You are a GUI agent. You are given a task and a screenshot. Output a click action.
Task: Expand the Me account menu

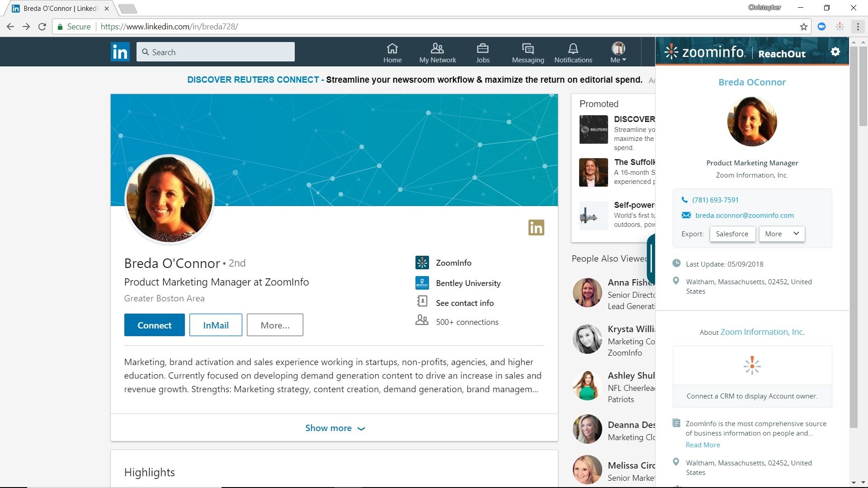618,53
